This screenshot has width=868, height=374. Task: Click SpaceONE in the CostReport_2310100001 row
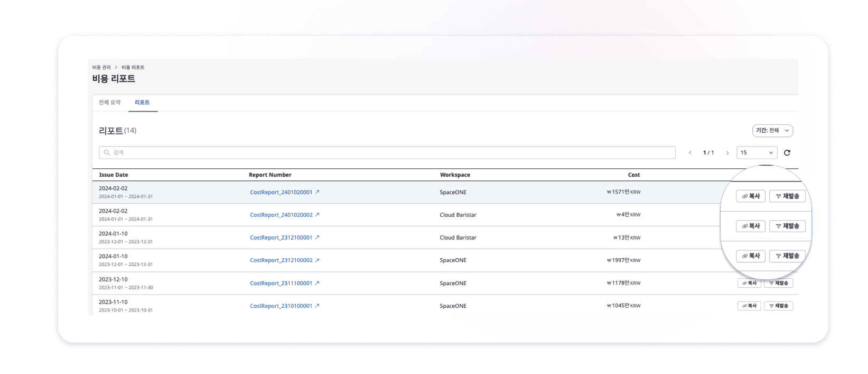pos(453,306)
